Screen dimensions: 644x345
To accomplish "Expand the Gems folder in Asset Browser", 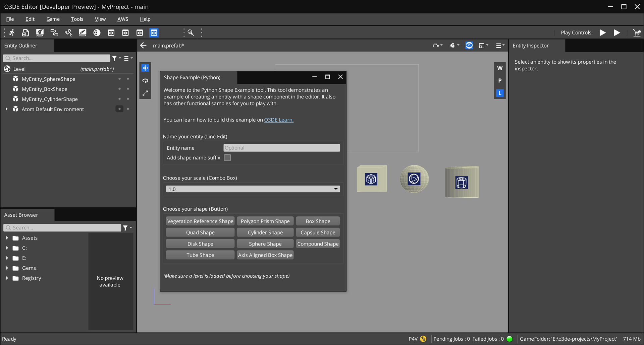I will click(x=7, y=268).
